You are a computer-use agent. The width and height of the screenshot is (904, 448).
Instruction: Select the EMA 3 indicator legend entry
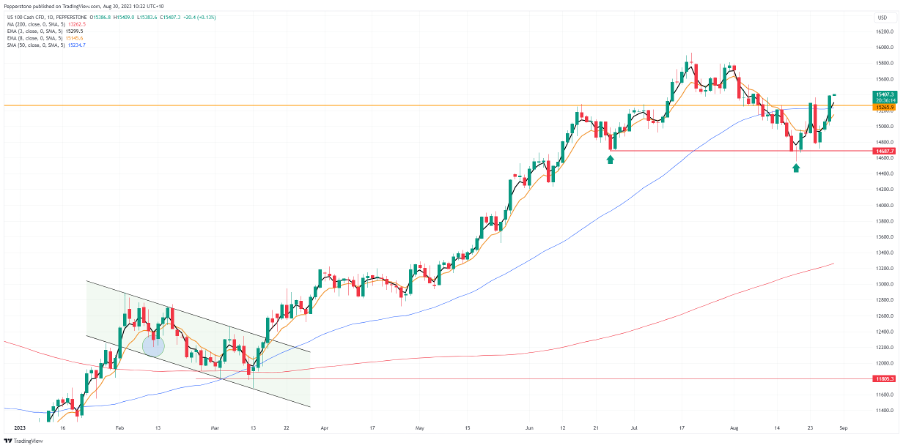coord(43,31)
